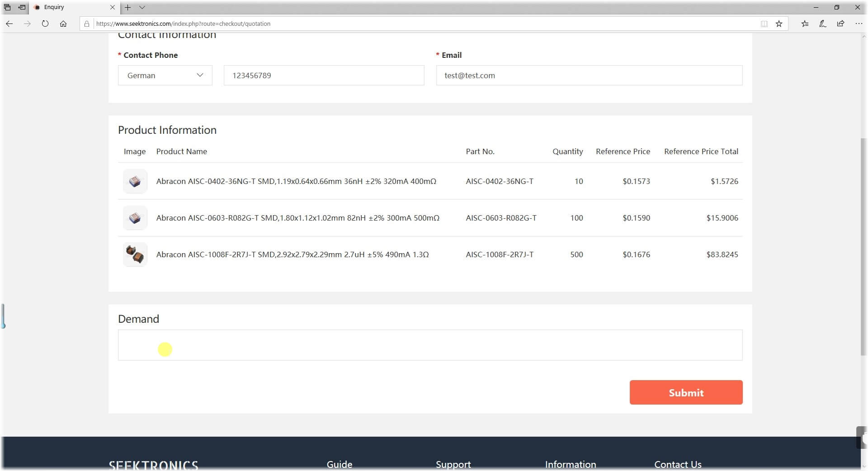Screen dimensions: 868x471
Task: Click the AISC-0603-R082G-T product thumbnail
Action: 135,218
